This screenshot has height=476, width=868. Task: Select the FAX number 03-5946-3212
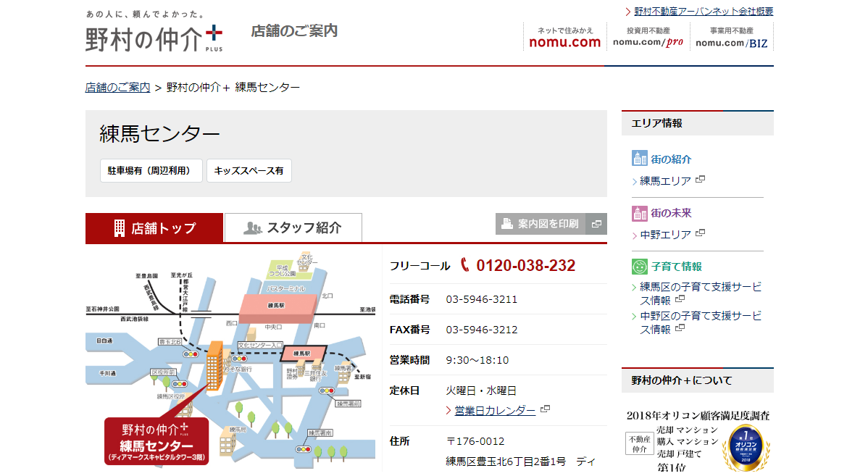pyautogui.click(x=482, y=330)
